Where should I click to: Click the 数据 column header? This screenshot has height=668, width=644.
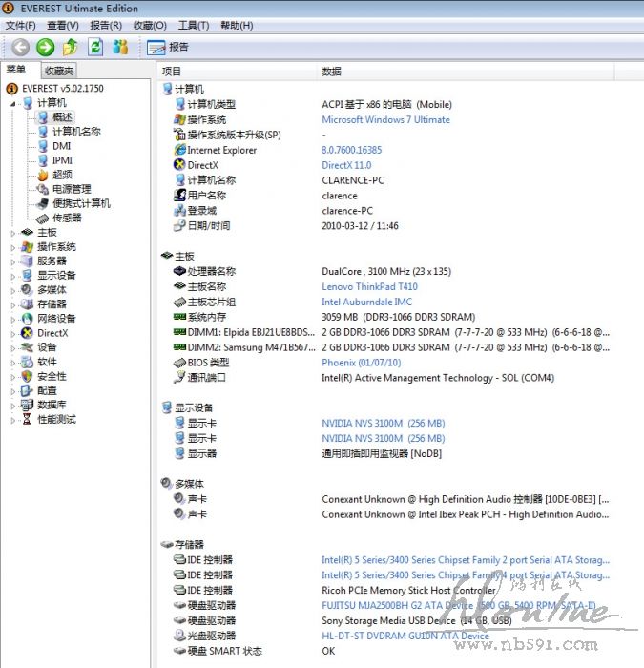click(x=331, y=72)
